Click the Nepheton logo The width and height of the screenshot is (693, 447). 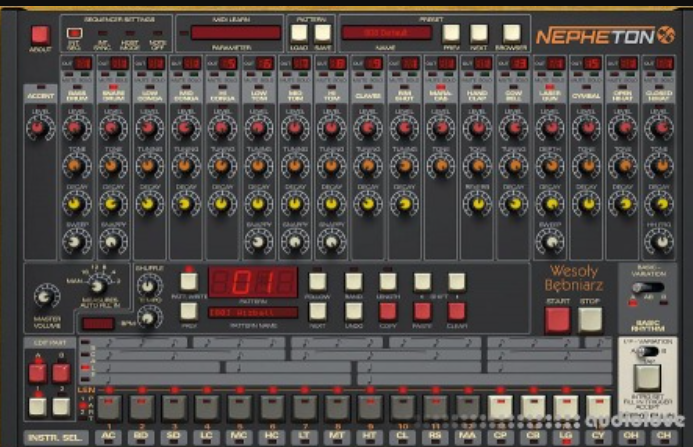click(x=606, y=36)
